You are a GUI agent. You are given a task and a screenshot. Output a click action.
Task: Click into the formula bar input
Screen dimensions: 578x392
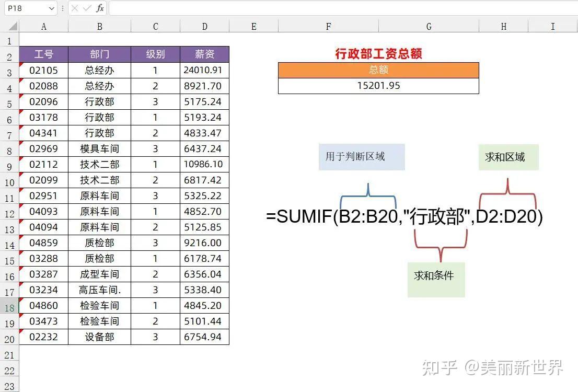coord(343,8)
